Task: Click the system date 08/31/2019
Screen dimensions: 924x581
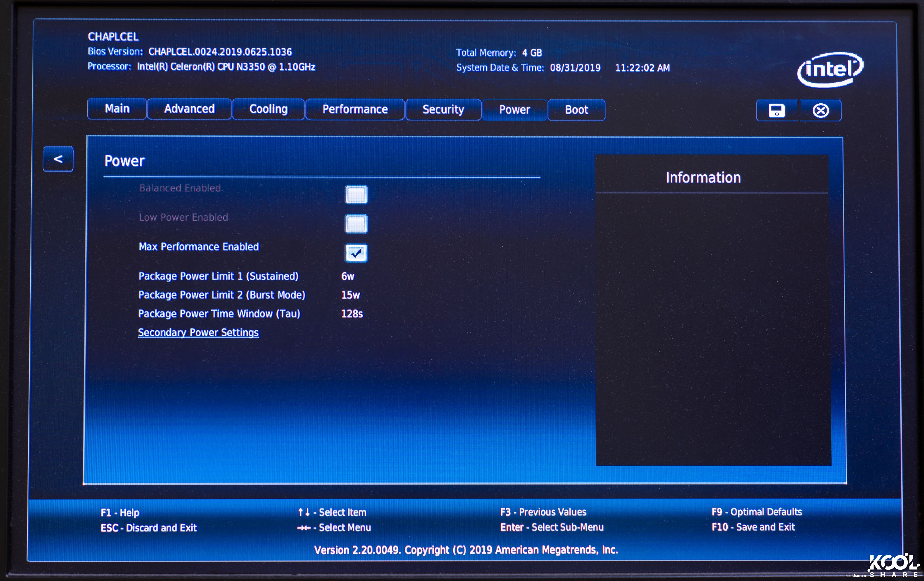Action: pyautogui.click(x=575, y=68)
